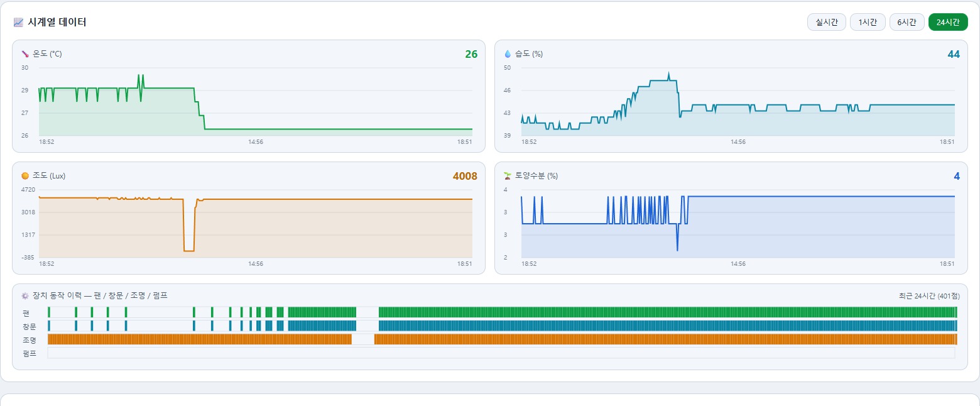Click the 팬 row in device history timeline

pos(501,312)
